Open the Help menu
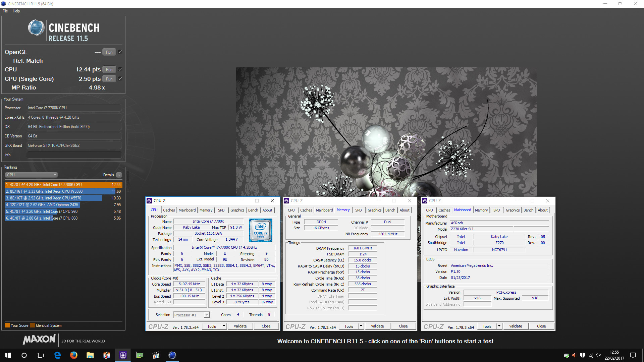 (x=16, y=11)
